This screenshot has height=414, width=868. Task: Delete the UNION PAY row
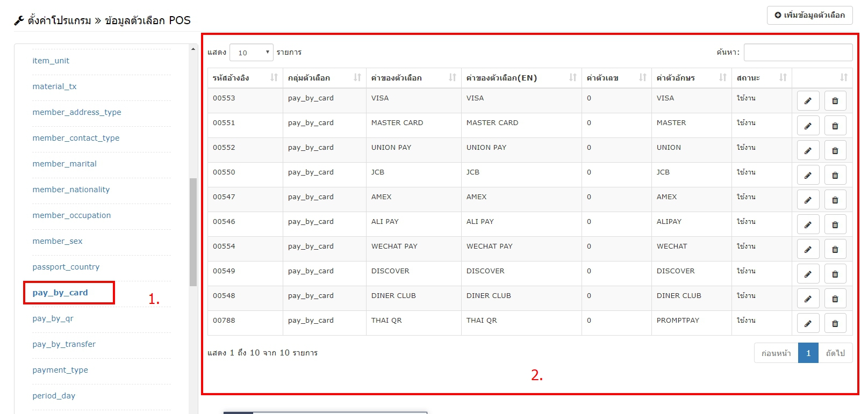coord(835,150)
